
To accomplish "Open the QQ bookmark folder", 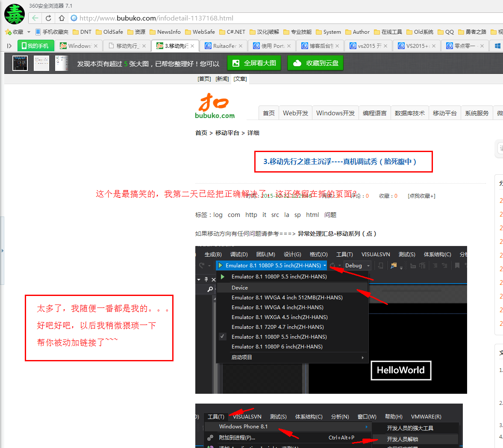I will click(446, 32).
